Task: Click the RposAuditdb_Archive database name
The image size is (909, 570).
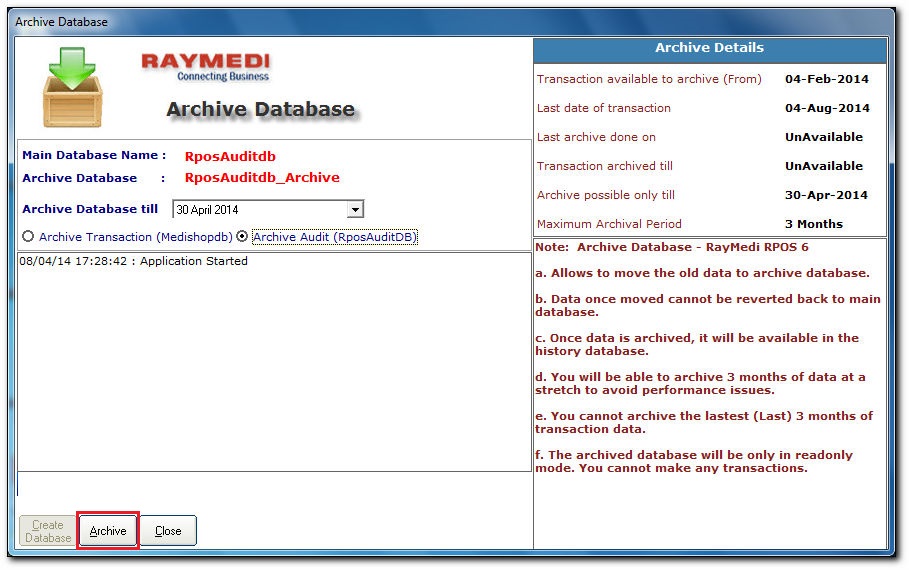Action: (x=262, y=177)
